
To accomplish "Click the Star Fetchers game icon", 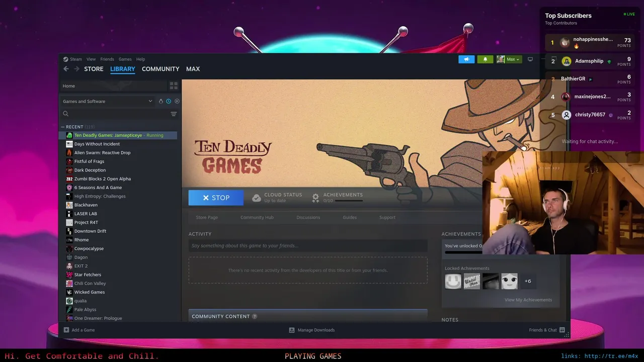I will pyautogui.click(x=69, y=275).
